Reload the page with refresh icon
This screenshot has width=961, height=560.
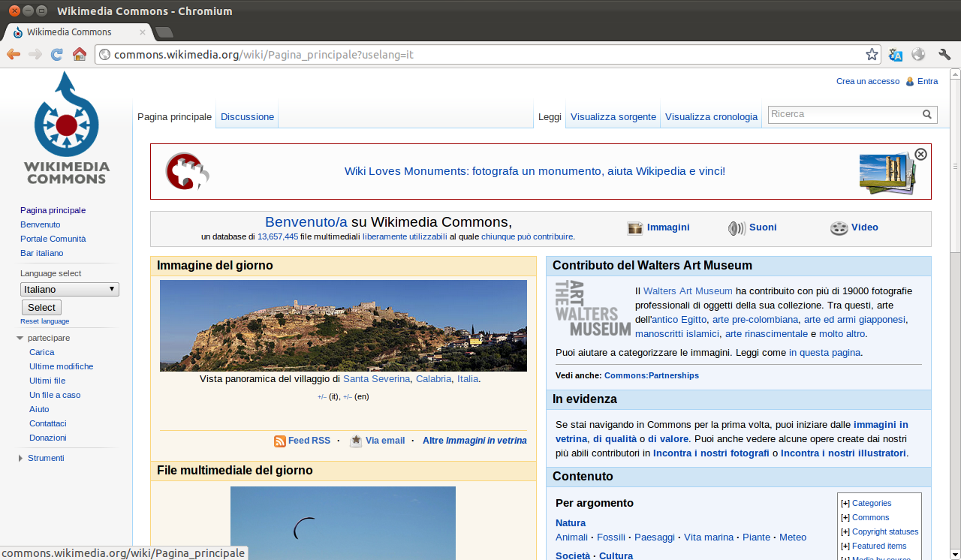57,54
